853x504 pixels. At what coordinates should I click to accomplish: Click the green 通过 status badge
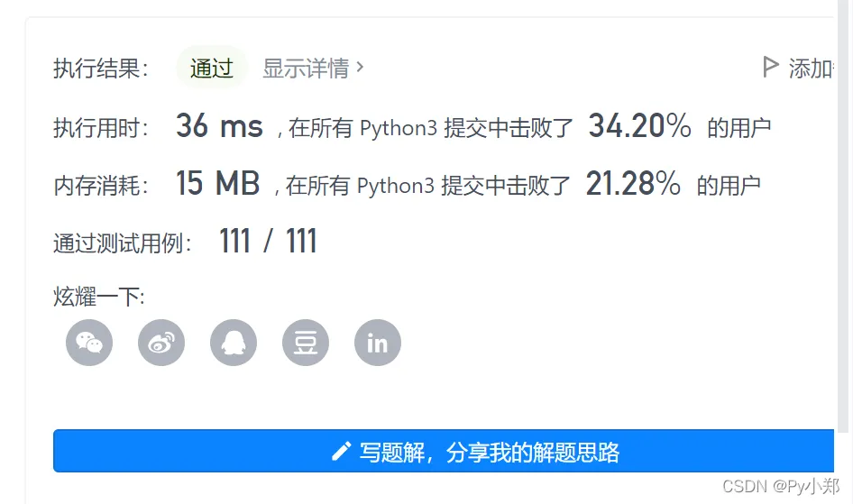[x=212, y=69]
